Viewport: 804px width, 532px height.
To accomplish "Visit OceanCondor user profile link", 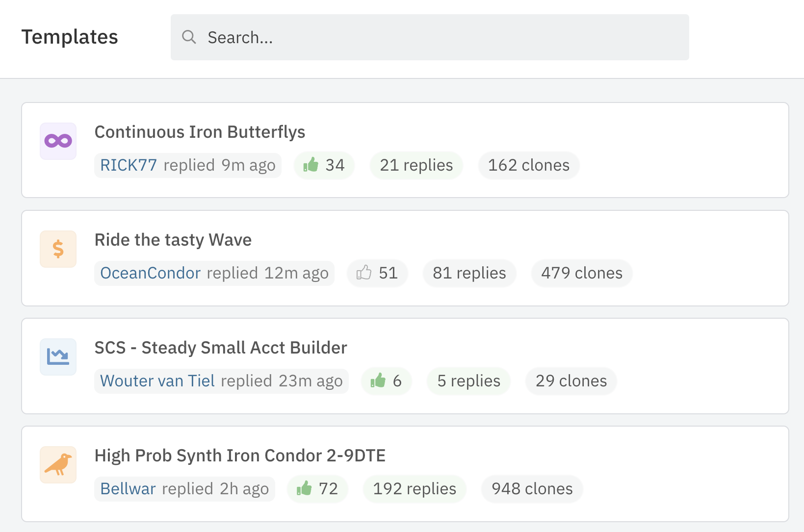I will [151, 273].
